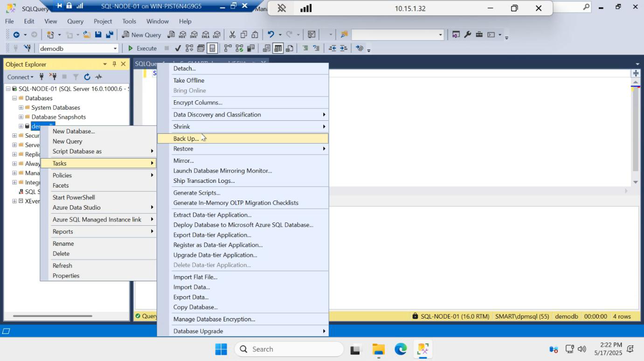Click the query editor vertical scrollbar down arrow

(636, 182)
